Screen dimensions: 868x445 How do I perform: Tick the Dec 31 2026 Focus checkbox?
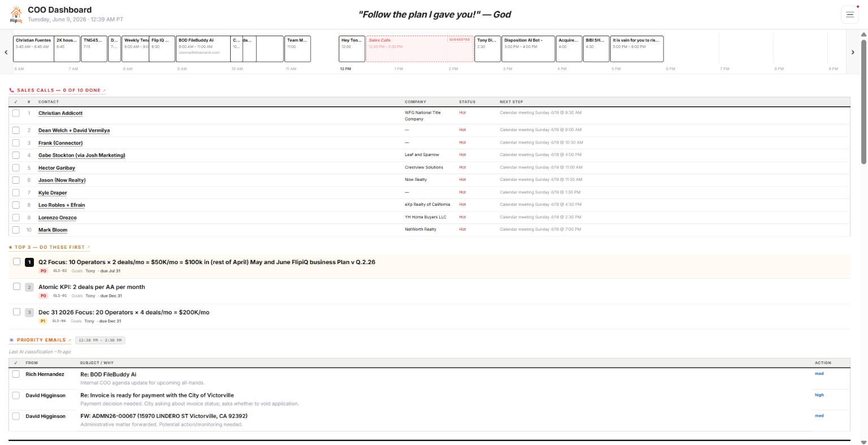16,312
